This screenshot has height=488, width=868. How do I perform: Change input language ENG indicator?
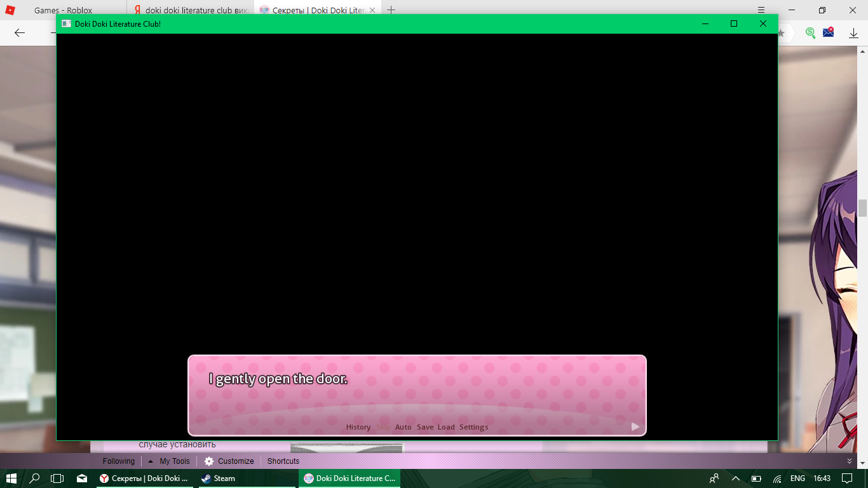click(x=797, y=478)
